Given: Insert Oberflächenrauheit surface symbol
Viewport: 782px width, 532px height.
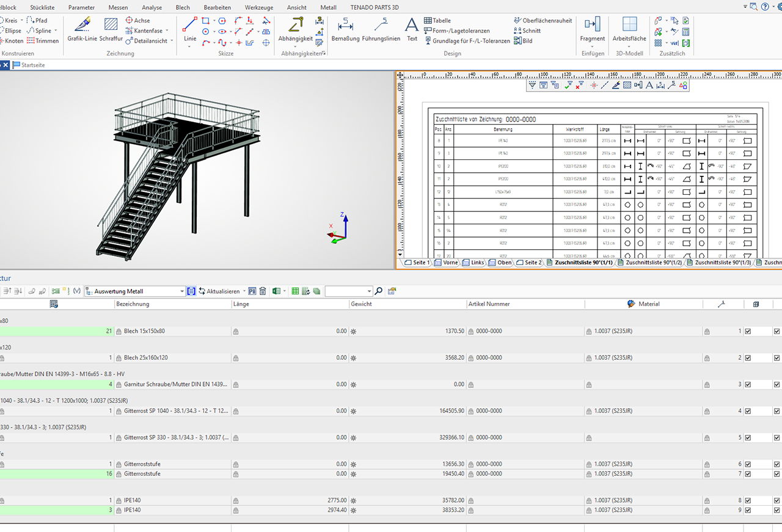Looking at the screenshot, I should coord(543,20).
